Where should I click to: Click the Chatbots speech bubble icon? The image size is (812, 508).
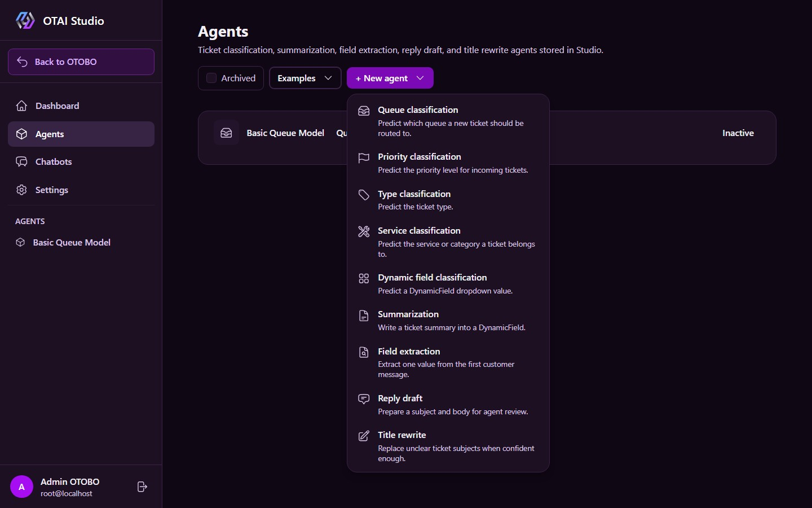point(21,161)
